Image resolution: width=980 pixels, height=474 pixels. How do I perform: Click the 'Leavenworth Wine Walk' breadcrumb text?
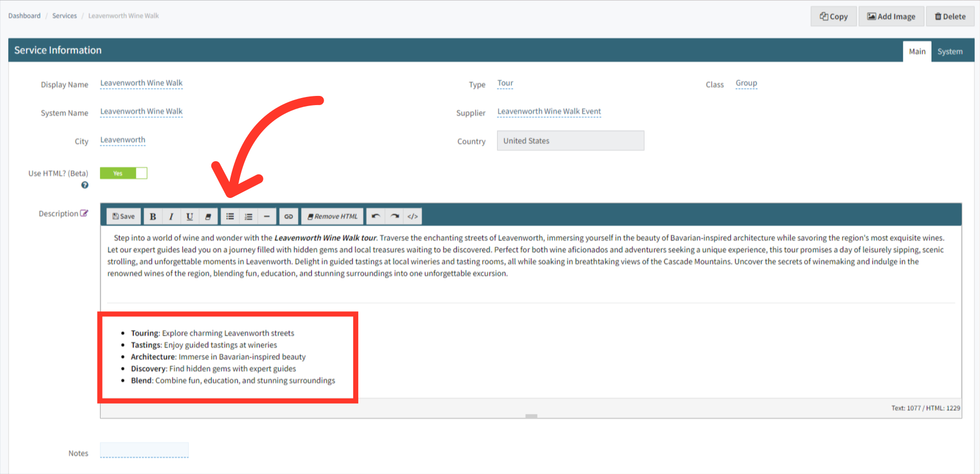tap(124, 16)
